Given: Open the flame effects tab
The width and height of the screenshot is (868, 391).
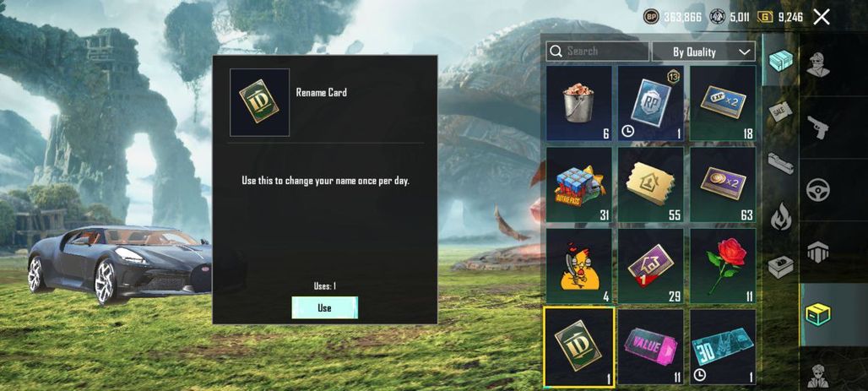Looking at the screenshot, I should pyautogui.click(x=780, y=216).
